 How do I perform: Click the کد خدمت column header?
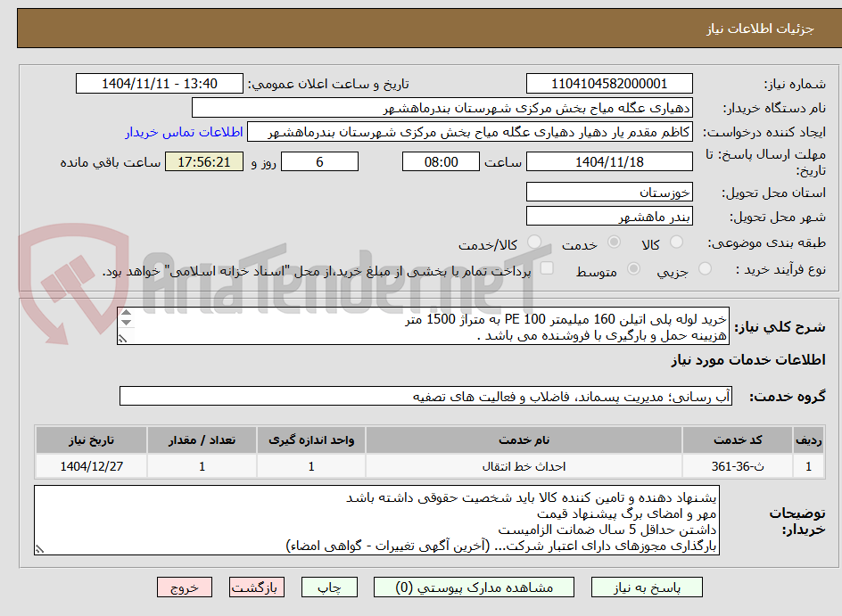coord(738,440)
